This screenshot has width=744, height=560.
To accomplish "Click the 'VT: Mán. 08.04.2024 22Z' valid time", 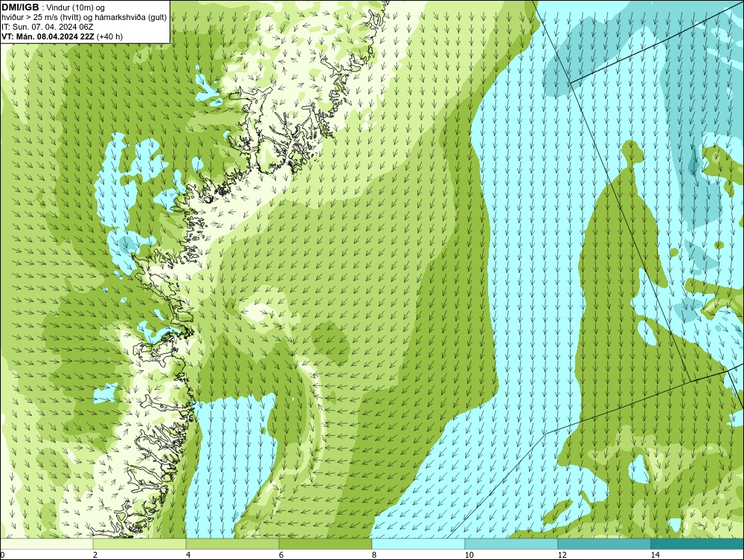I will click(x=48, y=36).
